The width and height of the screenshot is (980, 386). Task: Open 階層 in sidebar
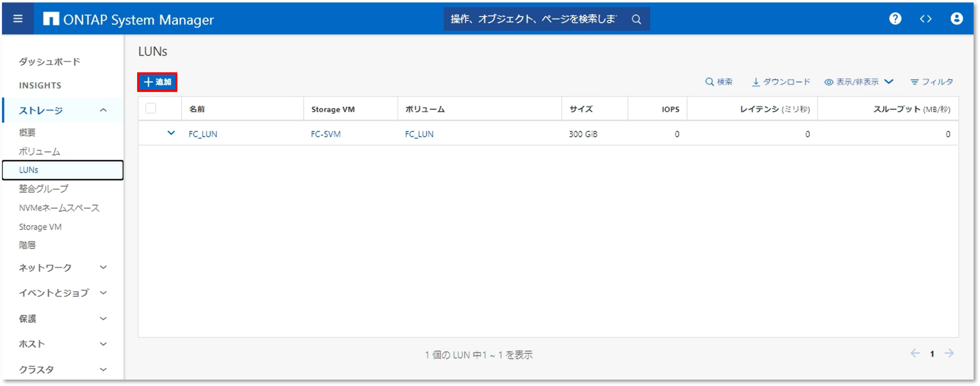[27, 245]
